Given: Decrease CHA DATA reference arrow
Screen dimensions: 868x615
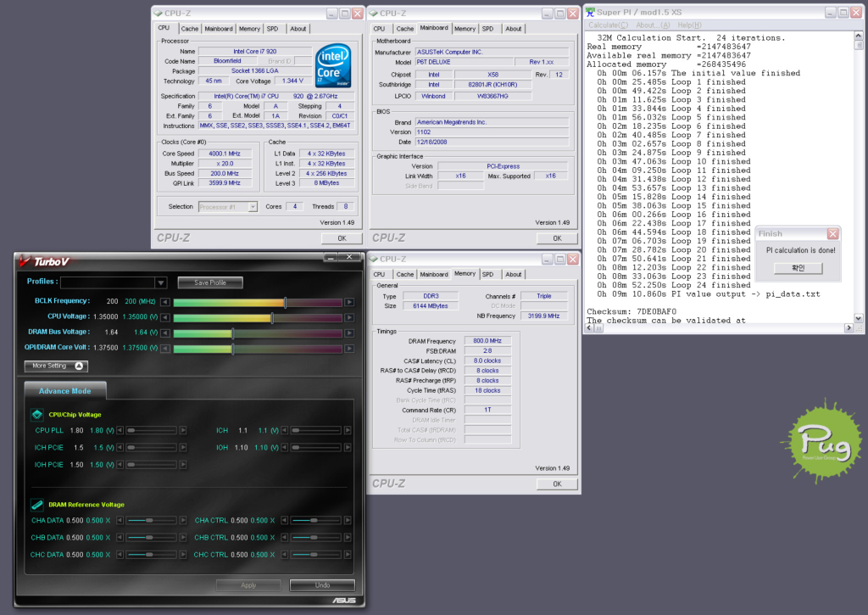Looking at the screenshot, I should click(120, 520).
